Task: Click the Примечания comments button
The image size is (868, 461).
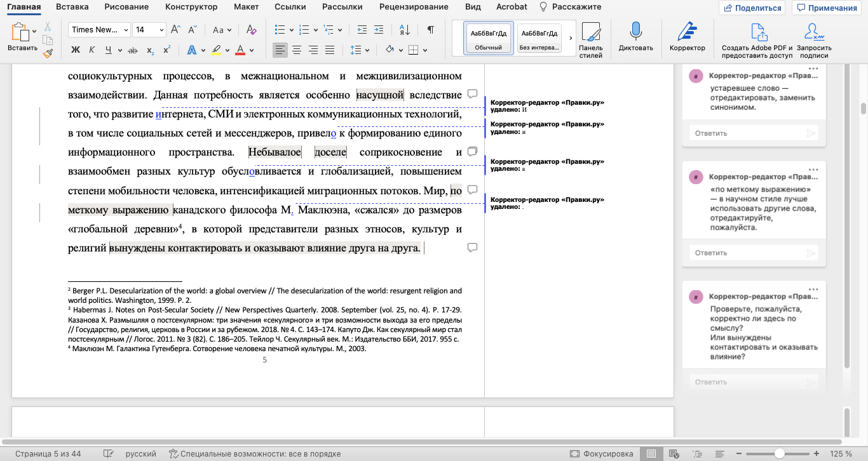Action: 828,8
